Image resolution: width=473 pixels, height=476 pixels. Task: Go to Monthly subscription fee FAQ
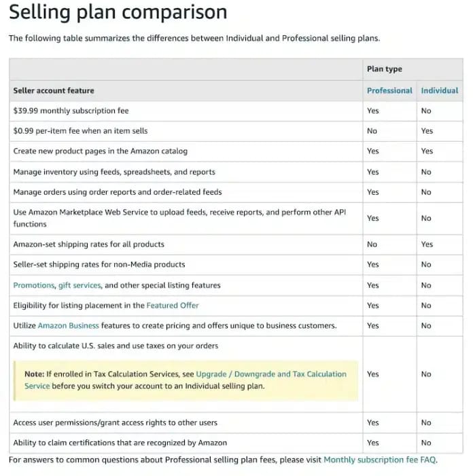[380, 460]
